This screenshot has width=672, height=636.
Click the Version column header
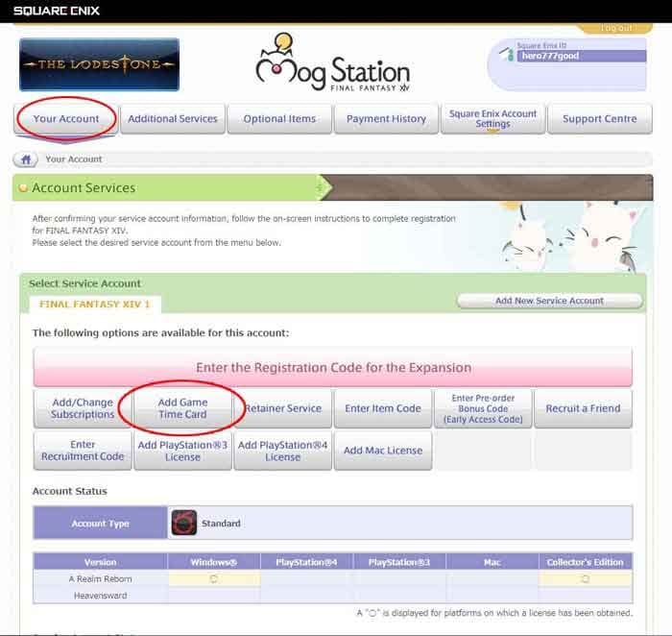(x=100, y=562)
